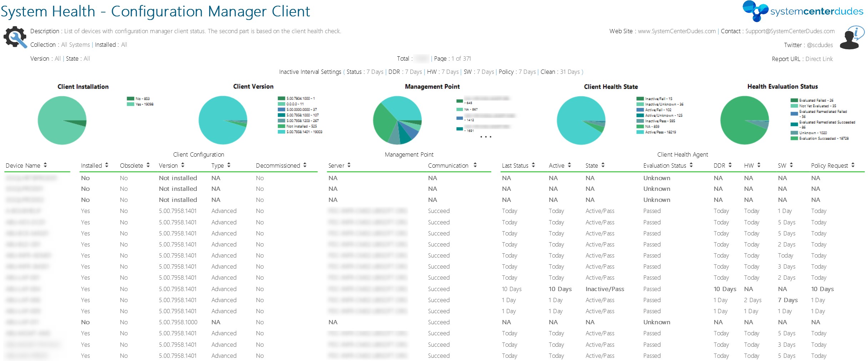Viewport: 868px width, 361px height.
Task: Sort by the DDR column arrows
Action: (730, 165)
